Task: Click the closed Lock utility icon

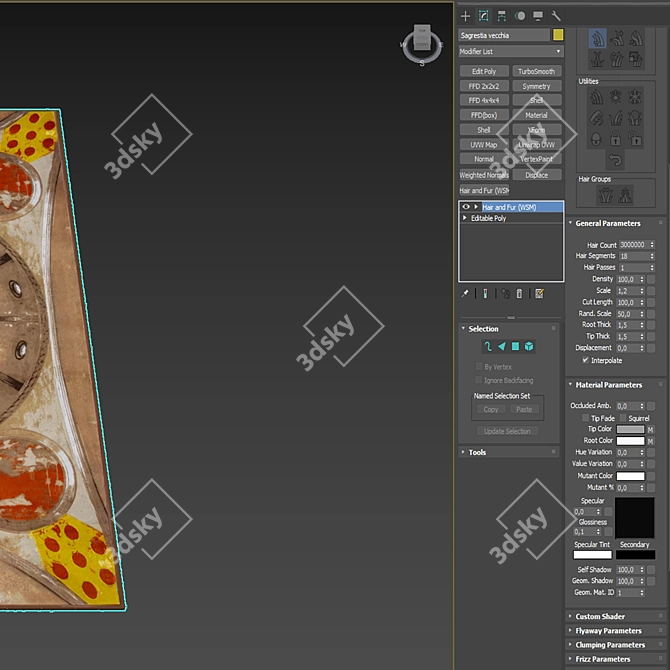Action: coord(615,138)
